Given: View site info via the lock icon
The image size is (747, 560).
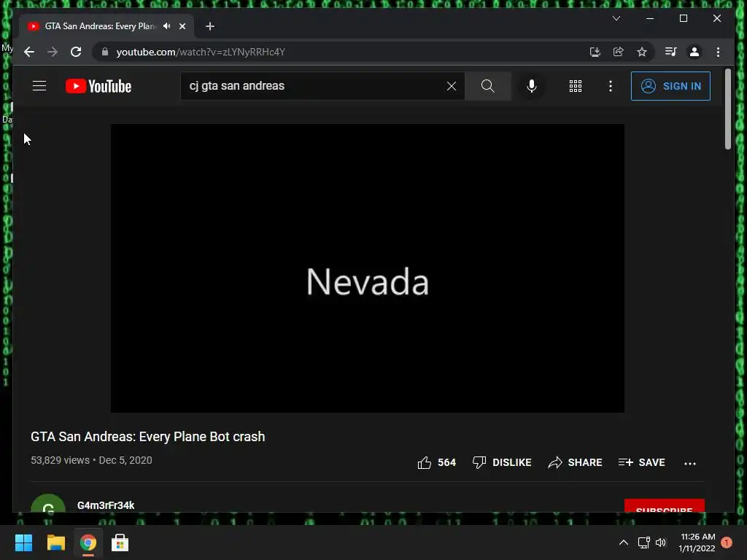Looking at the screenshot, I should click(105, 52).
